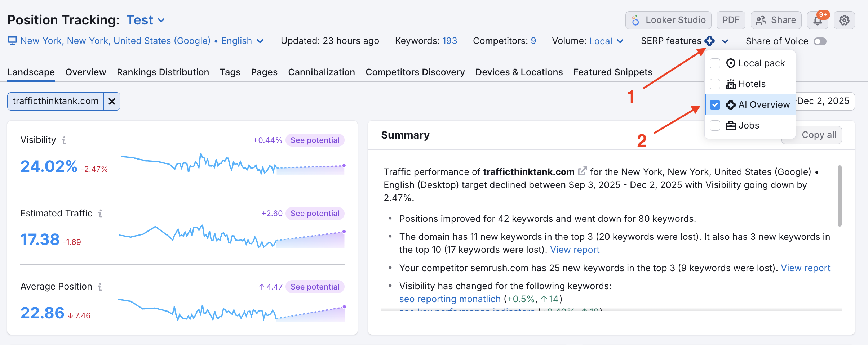Open the project settings gear icon
The height and width of the screenshot is (345, 868).
tap(844, 20)
